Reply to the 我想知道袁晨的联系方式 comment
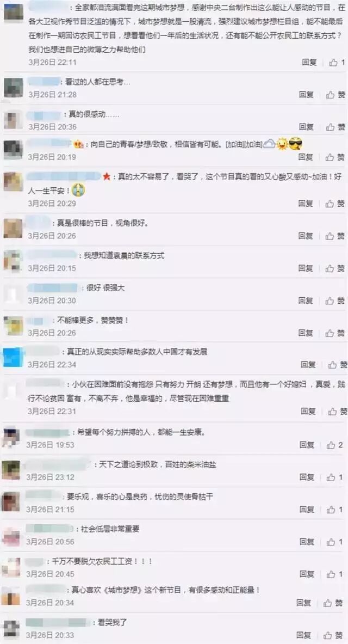The image size is (348, 644). pos(306,268)
